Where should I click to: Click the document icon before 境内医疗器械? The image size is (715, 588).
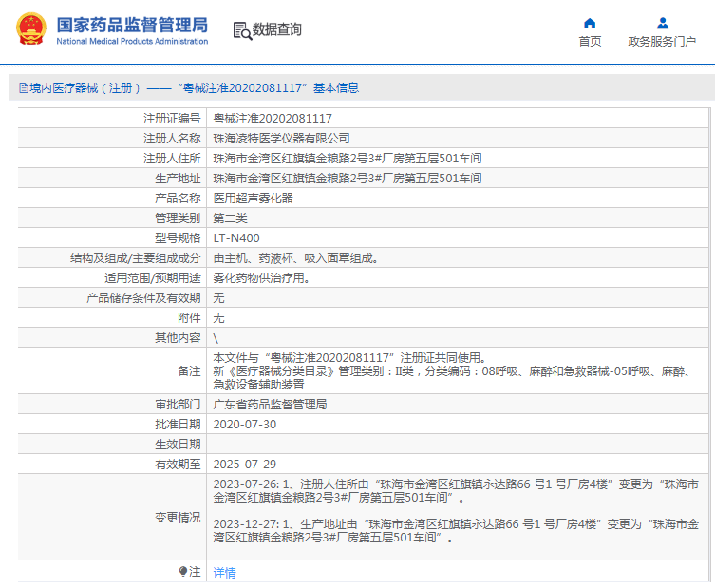pyautogui.click(x=24, y=88)
